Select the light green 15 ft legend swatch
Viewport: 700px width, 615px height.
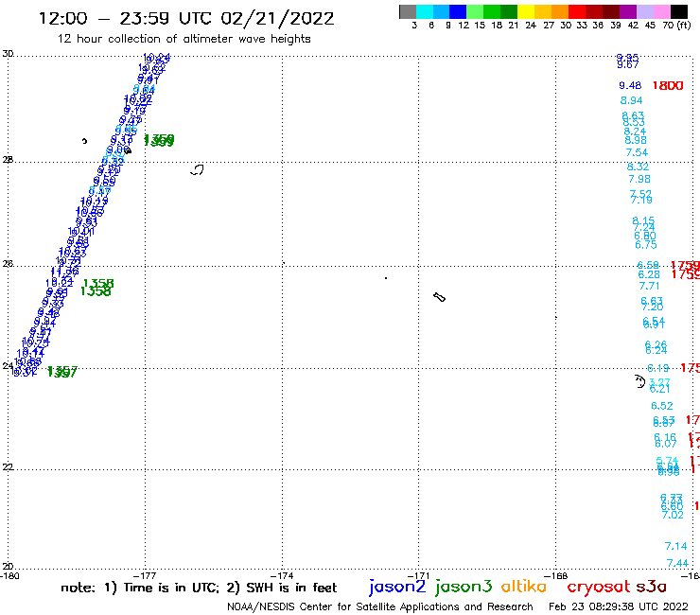point(475,11)
